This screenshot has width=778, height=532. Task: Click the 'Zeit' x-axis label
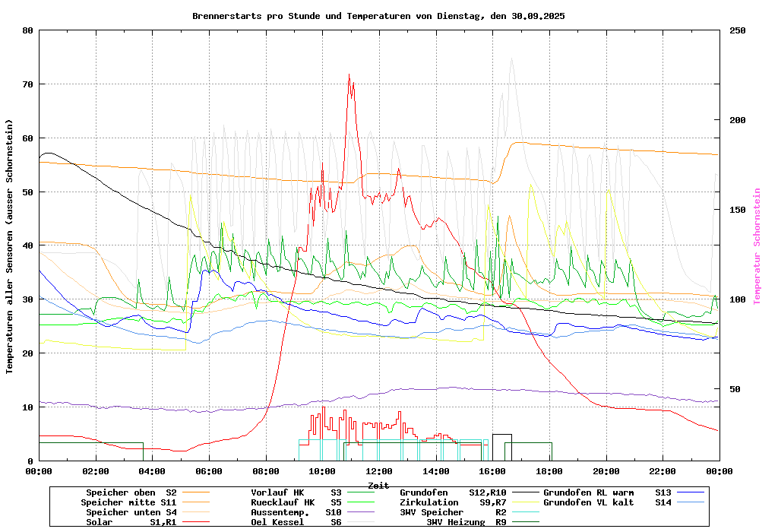[x=378, y=485]
